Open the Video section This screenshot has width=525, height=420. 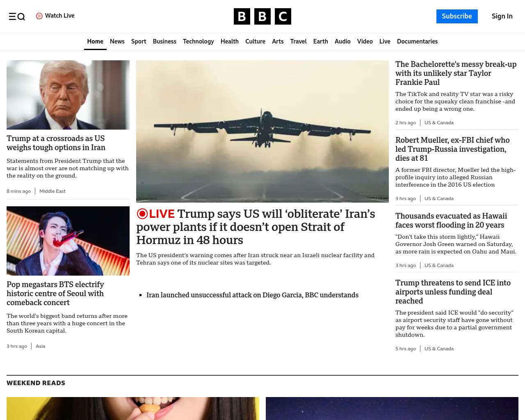click(x=365, y=41)
